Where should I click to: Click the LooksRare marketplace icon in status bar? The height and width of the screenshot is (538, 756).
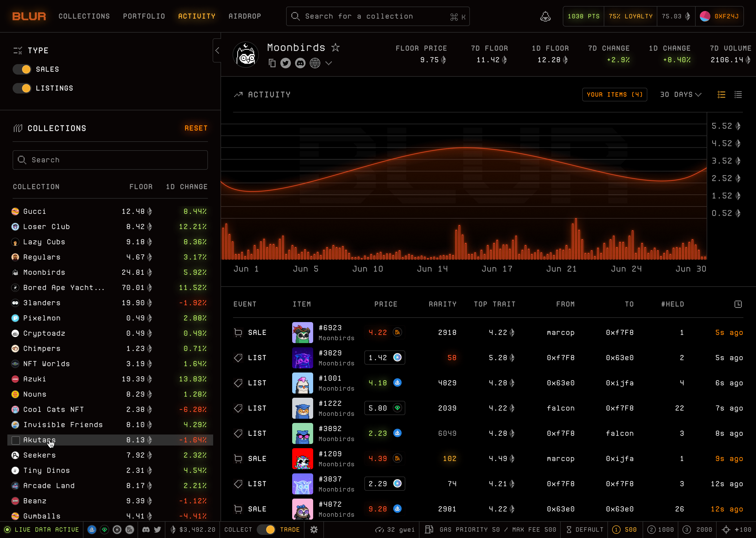104,529
